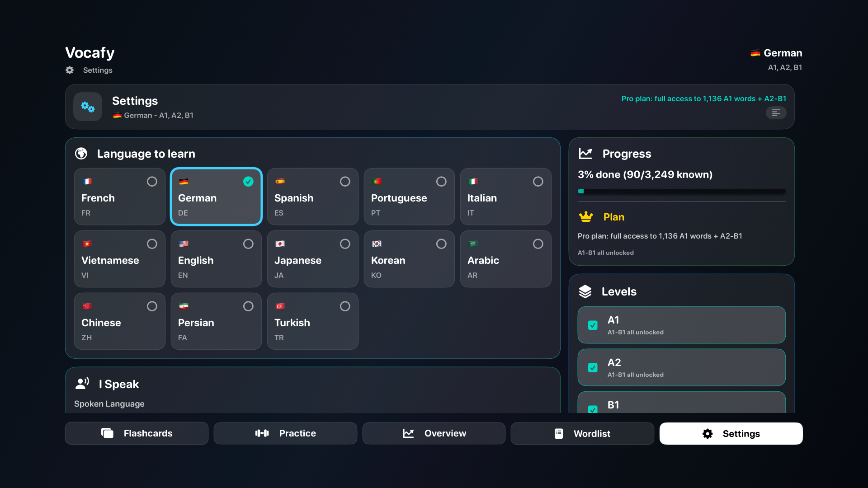Image resolution: width=868 pixels, height=488 pixels.
Task: Go to the Overview tab
Action: coord(434,433)
